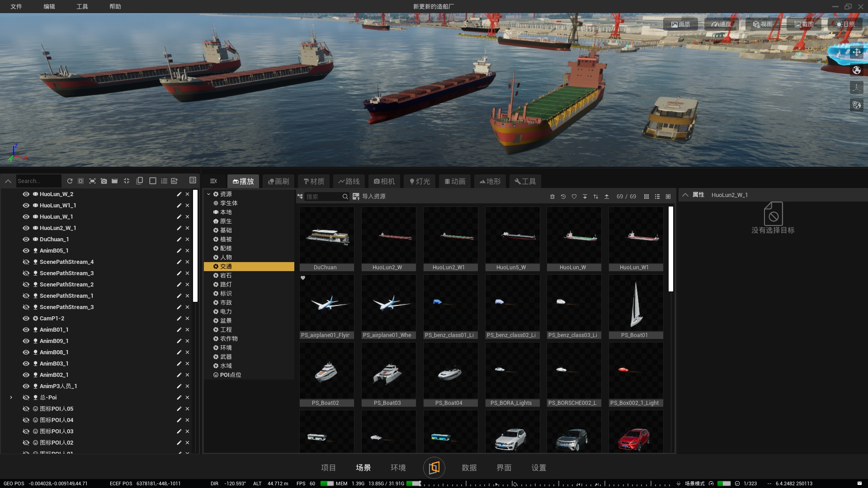Image resolution: width=868 pixels, height=488 pixels.
Task: Click sort arrows icon in asset toolbar
Action: (x=596, y=197)
